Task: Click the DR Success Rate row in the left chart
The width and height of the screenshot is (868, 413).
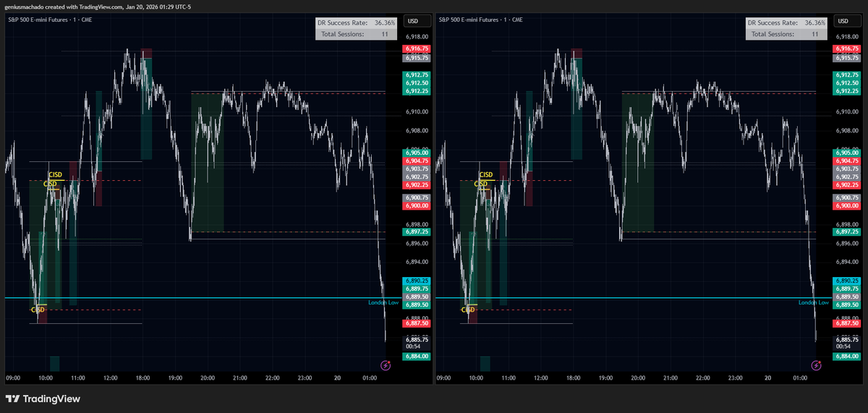Action: click(357, 23)
